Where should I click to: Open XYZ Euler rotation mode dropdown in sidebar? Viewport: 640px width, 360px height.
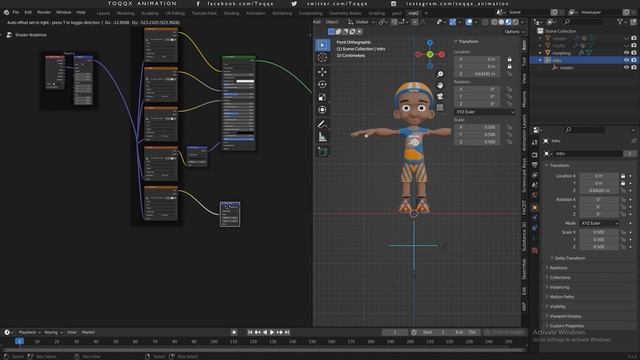click(484, 112)
